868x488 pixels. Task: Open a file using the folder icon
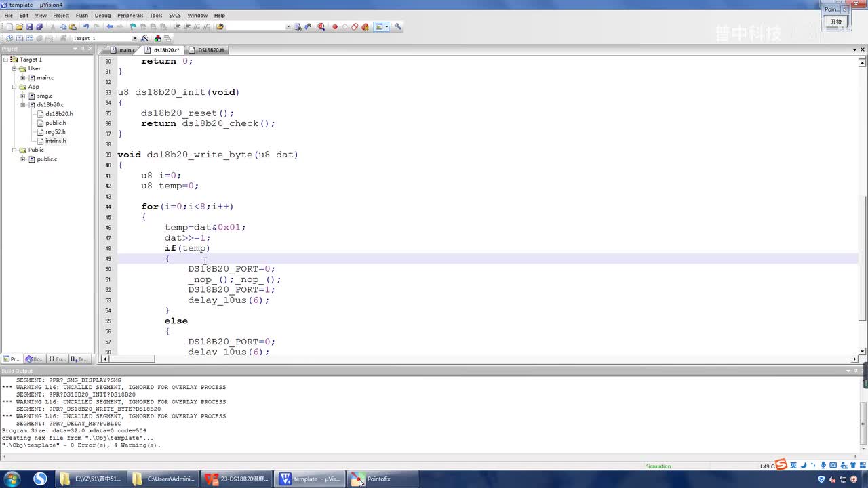tap(19, 27)
